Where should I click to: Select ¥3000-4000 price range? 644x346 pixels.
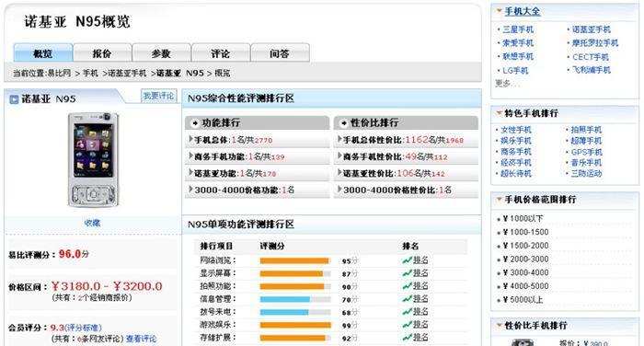525,272
